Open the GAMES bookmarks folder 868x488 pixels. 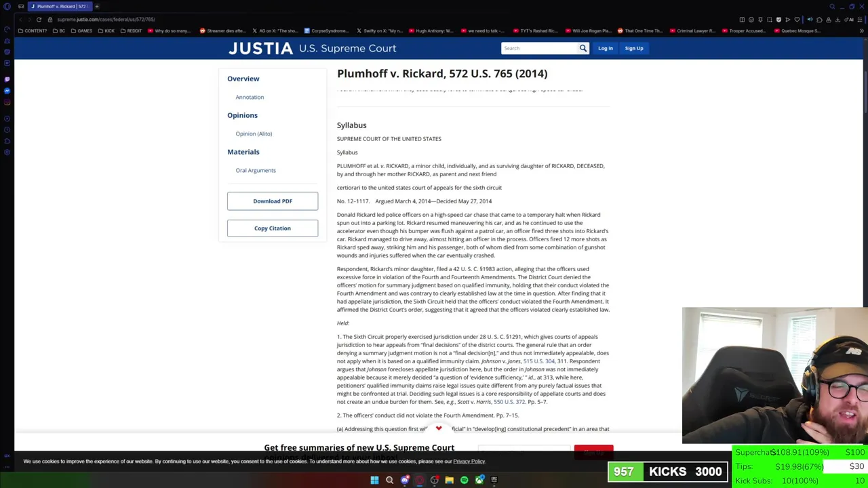pos(81,30)
